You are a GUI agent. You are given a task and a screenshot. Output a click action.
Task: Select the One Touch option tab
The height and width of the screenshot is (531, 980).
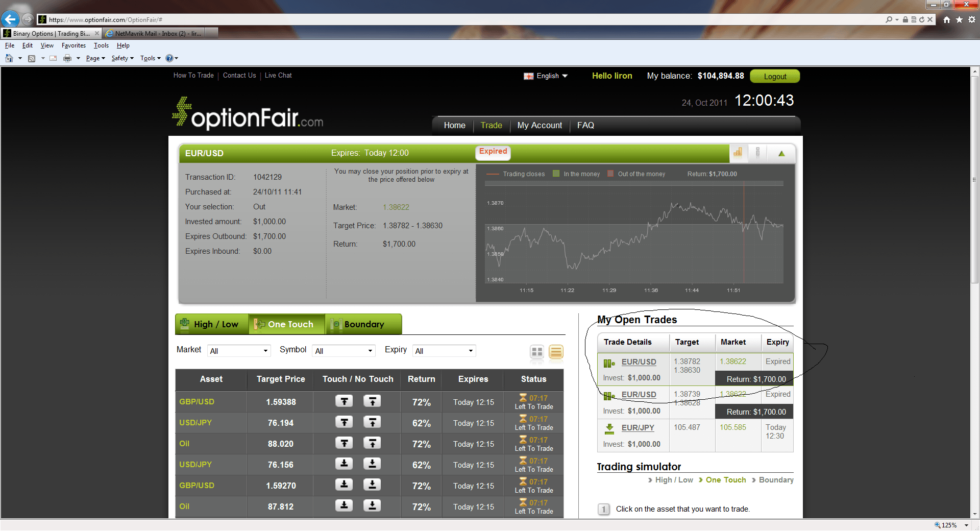pos(286,324)
